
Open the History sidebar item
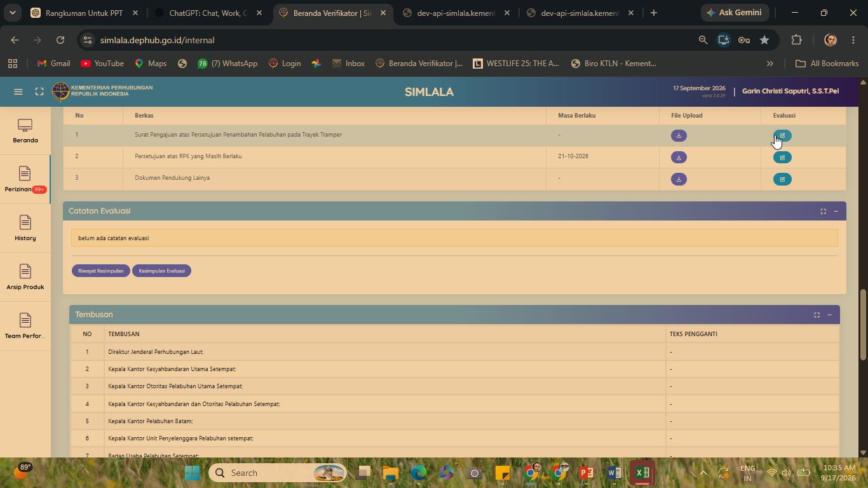click(x=25, y=228)
